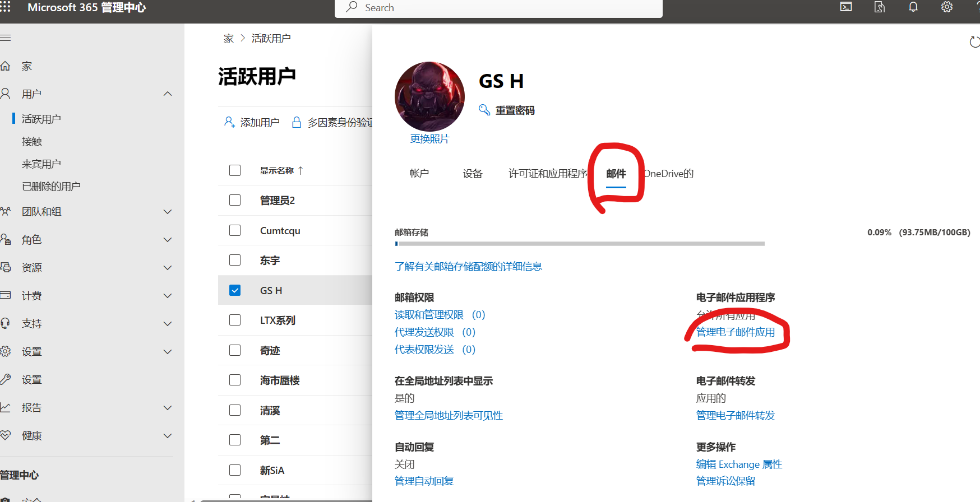Click 管理全局地址列表可见性 link

pyautogui.click(x=449, y=416)
